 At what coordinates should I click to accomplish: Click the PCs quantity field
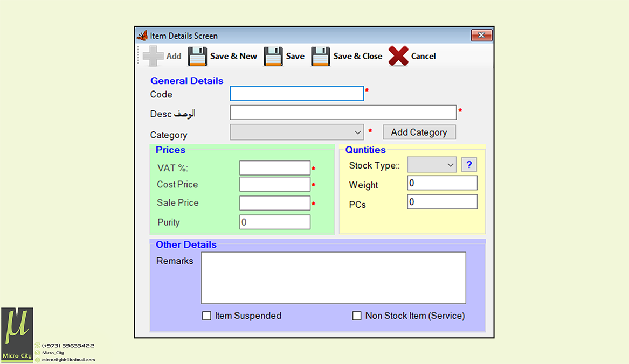443,201
